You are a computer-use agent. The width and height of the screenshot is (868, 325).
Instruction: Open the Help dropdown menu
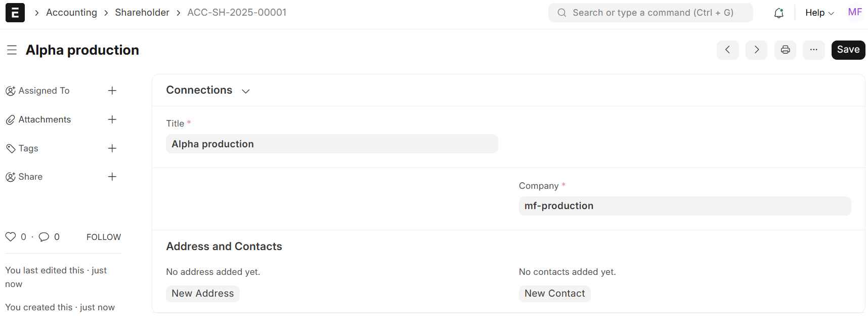pos(819,13)
